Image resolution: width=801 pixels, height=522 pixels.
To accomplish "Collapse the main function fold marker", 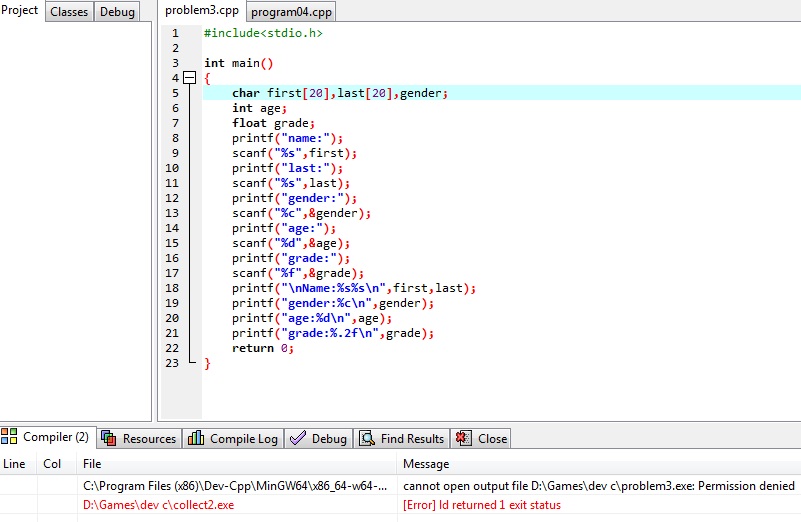I will 190,78.
